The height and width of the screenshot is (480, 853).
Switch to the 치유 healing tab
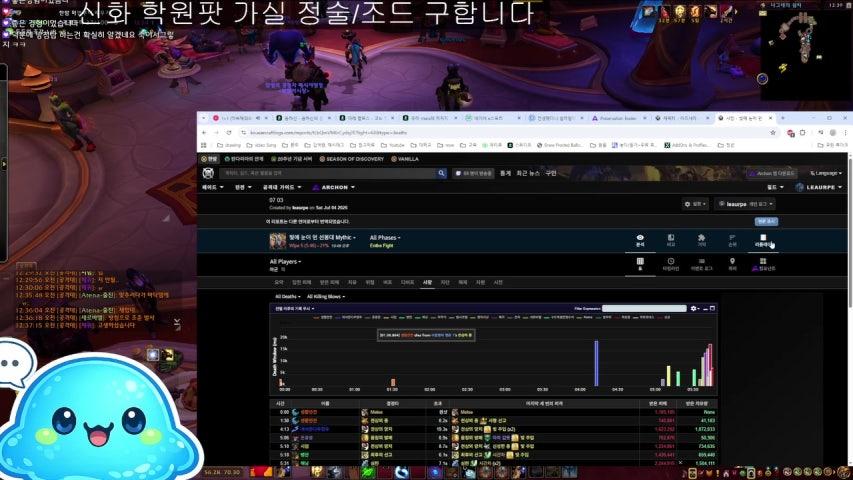pos(352,282)
